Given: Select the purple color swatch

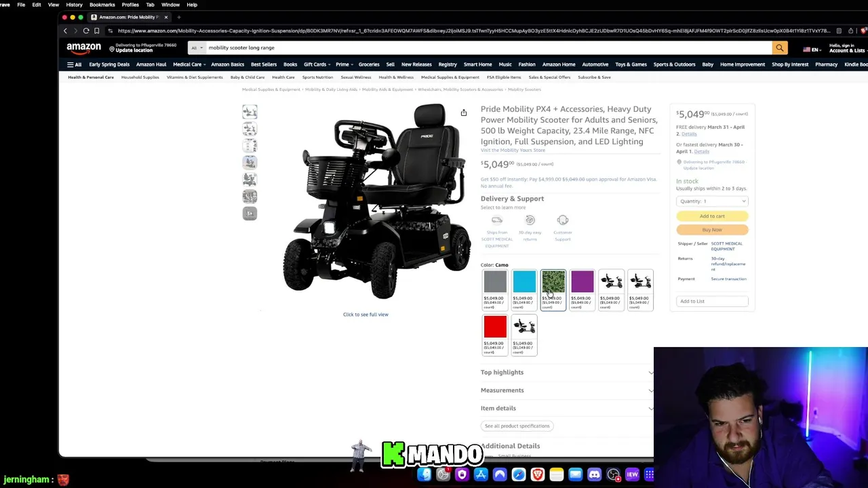Looking at the screenshot, I should [x=583, y=290].
